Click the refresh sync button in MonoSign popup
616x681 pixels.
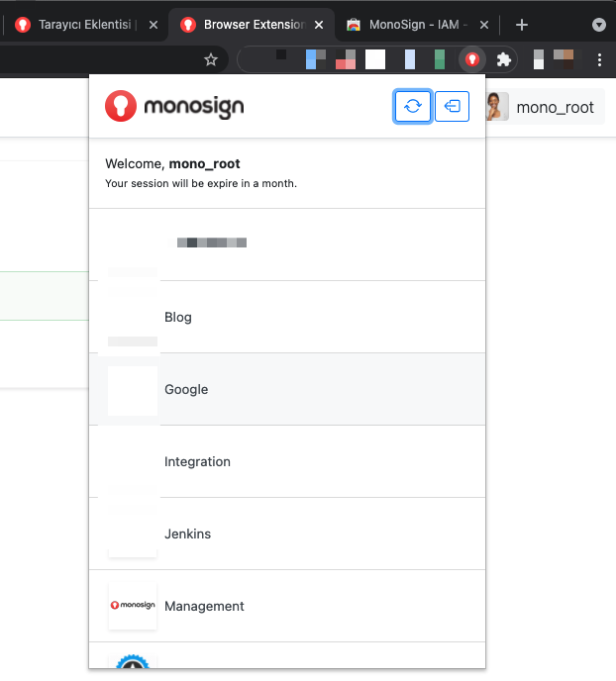(412, 107)
